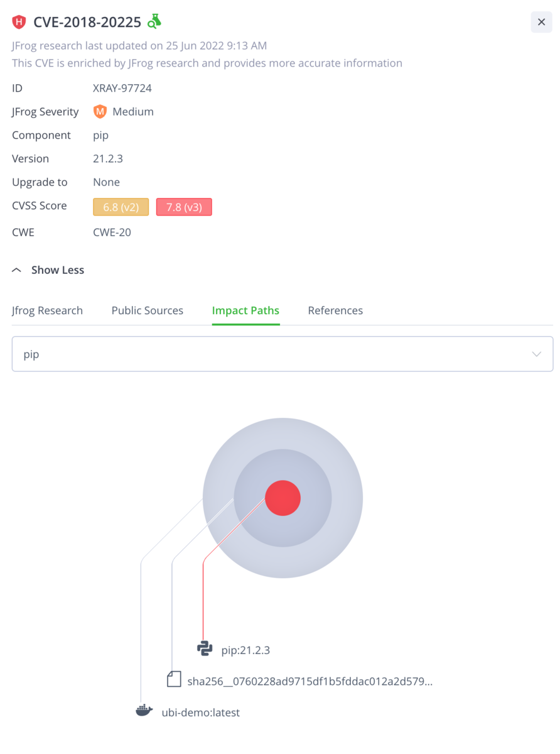Click the Docker whale icon

(144, 711)
